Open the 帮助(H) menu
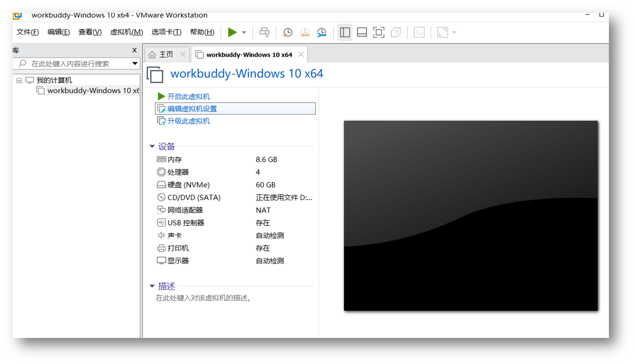This screenshot has height=364, width=635. click(202, 32)
